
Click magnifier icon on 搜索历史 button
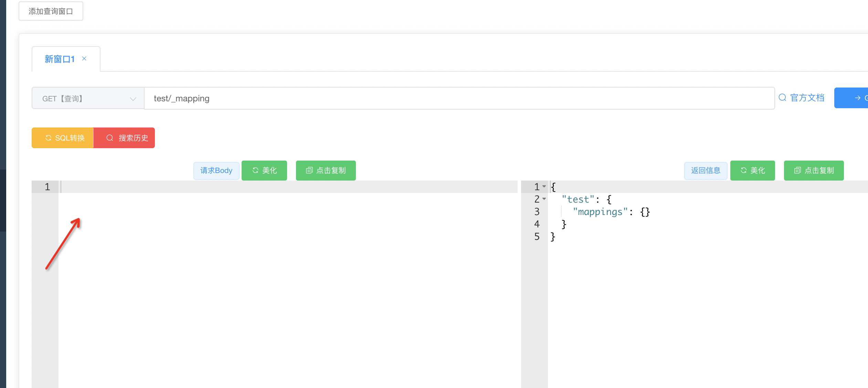(x=110, y=138)
